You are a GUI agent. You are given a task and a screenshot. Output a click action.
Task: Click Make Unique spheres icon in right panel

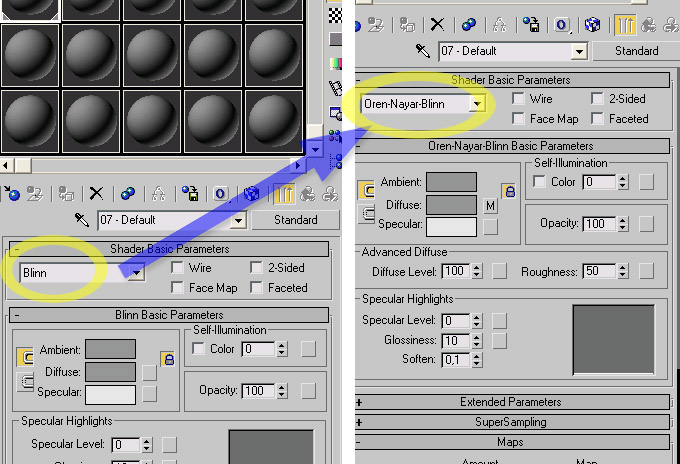(x=467, y=25)
